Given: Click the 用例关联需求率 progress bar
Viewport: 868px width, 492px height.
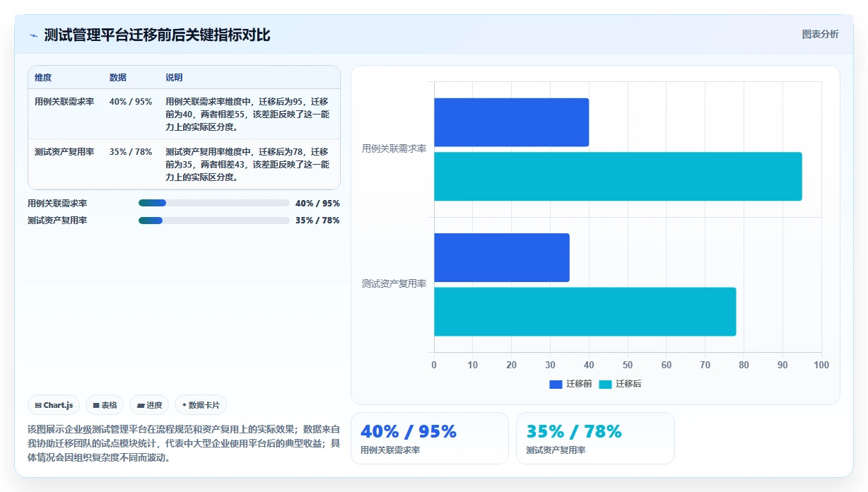Looking at the screenshot, I should click(214, 203).
